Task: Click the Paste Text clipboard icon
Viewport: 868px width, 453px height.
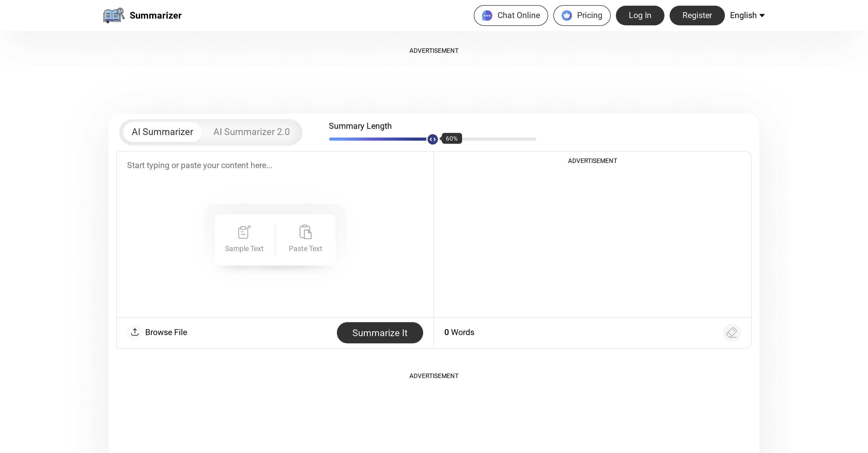Action: click(x=305, y=232)
